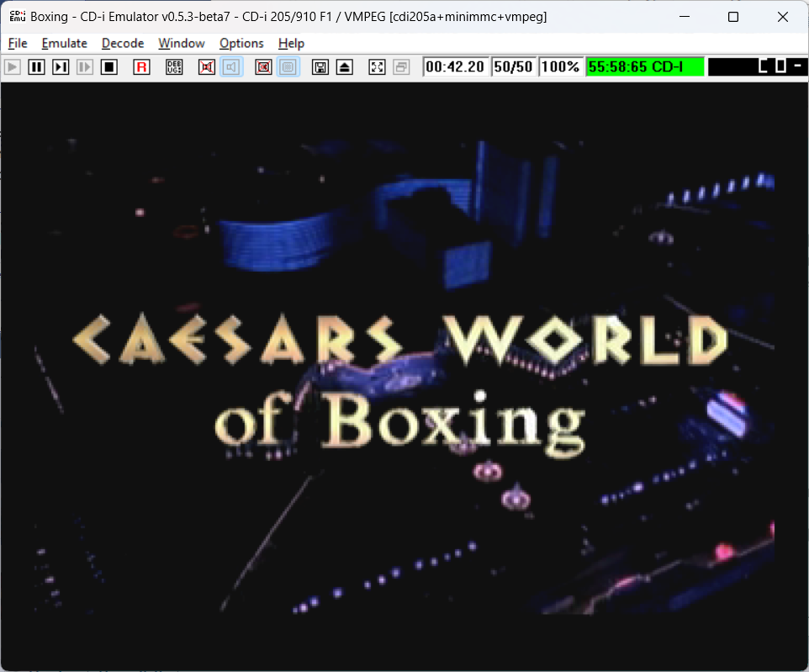
Task: Click the red R reset icon
Action: pyautogui.click(x=142, y=67)
